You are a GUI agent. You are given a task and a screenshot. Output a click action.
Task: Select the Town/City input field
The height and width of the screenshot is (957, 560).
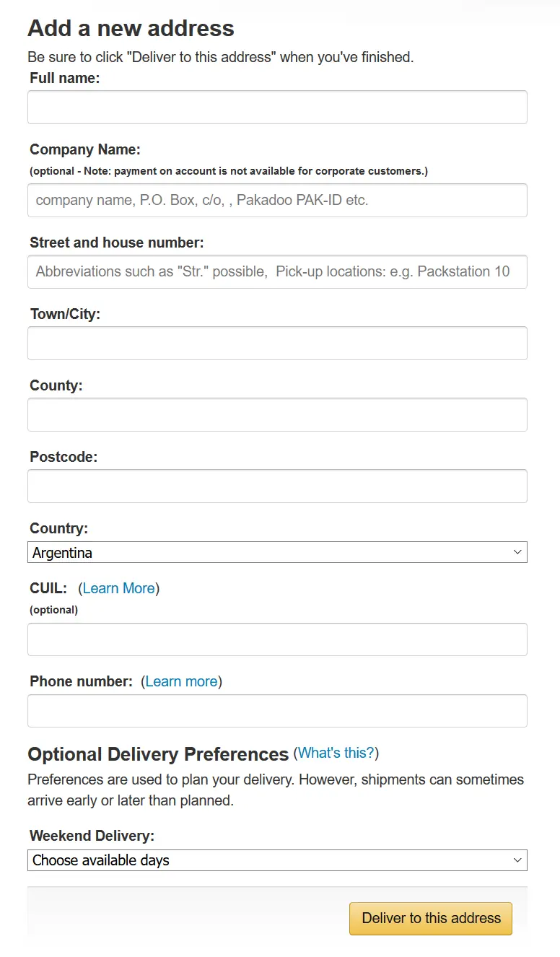277,343
